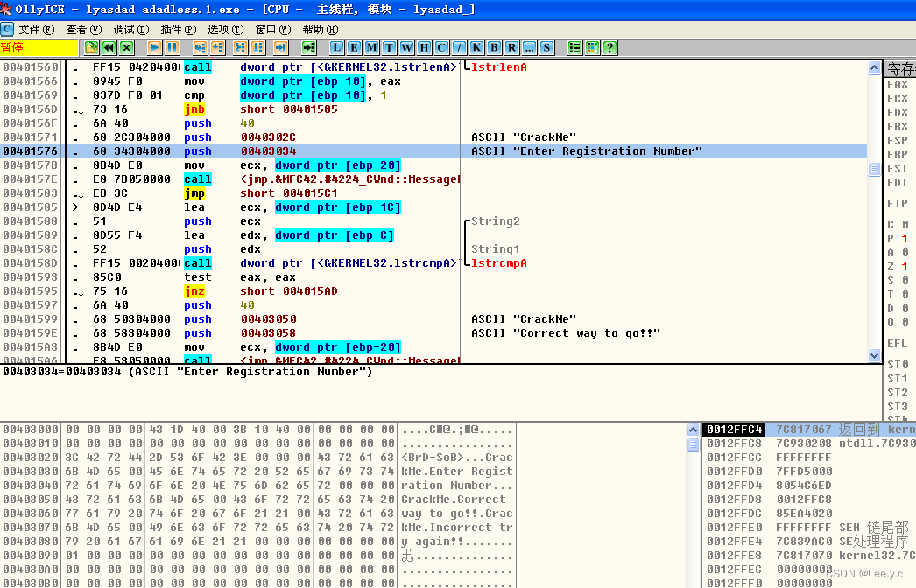Click the 寄存 registers pane header
The width and height of the screenshot is (916, 588).
point(900,69)
